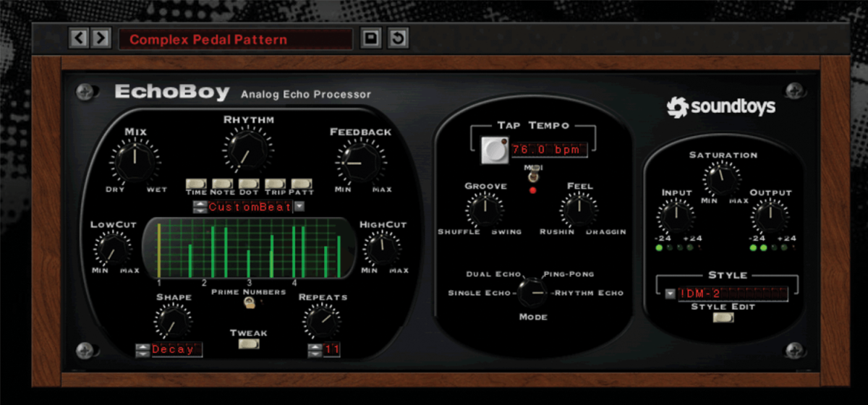The width and height of the screenshot is (868, 405).
Task: Click the red MIDI indicator LED
Action: click(x=532, y=190)
